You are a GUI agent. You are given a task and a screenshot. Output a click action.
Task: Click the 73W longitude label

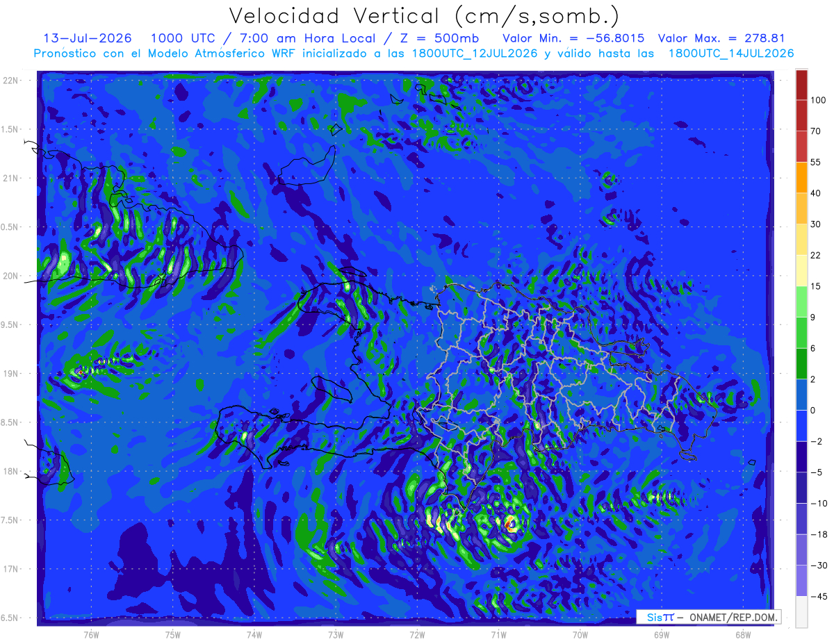[x=336, y=634]
